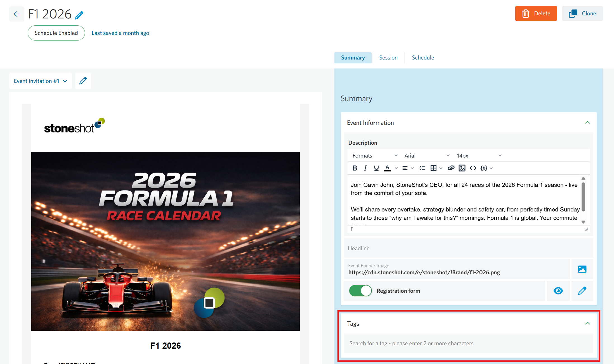The height and width of the screenshot is (364, 614).
Task: Click the description editor scrollbar
Action: point(583,197)
